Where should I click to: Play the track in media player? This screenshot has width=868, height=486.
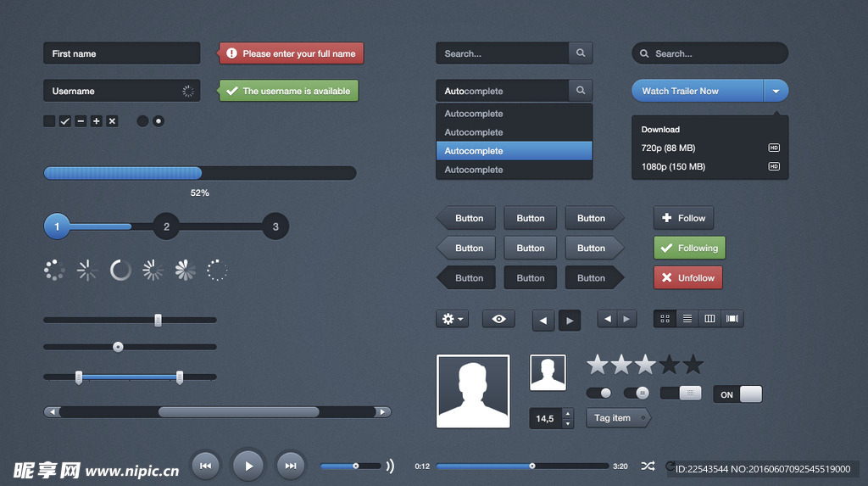click(248, 466)
